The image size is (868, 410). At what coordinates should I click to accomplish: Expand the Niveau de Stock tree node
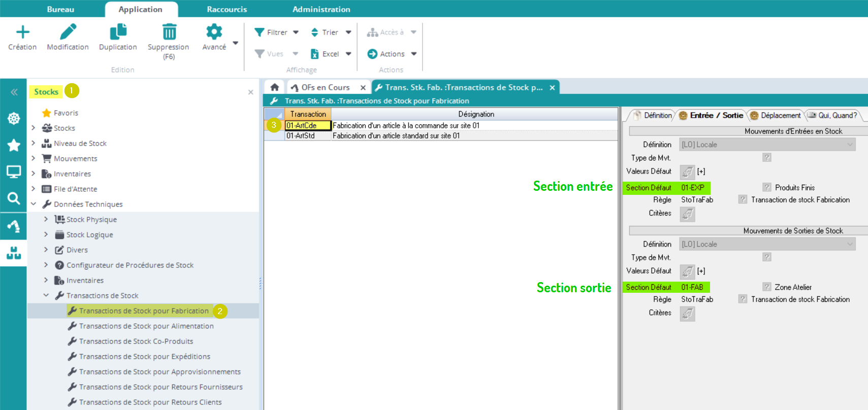coord(34,144)
